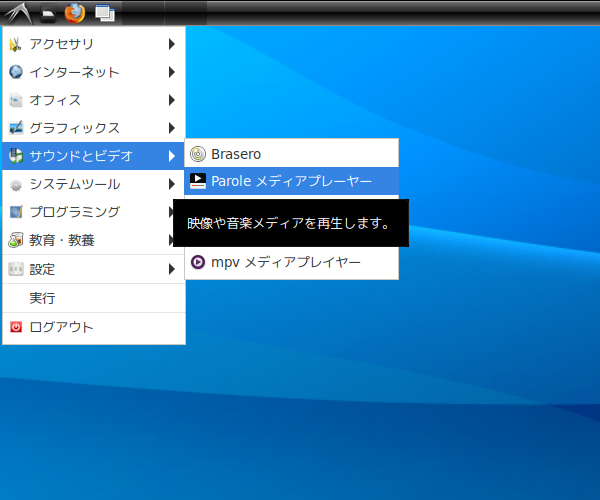
Task: Click the preferences icon beside 設定
Action: 16,269
